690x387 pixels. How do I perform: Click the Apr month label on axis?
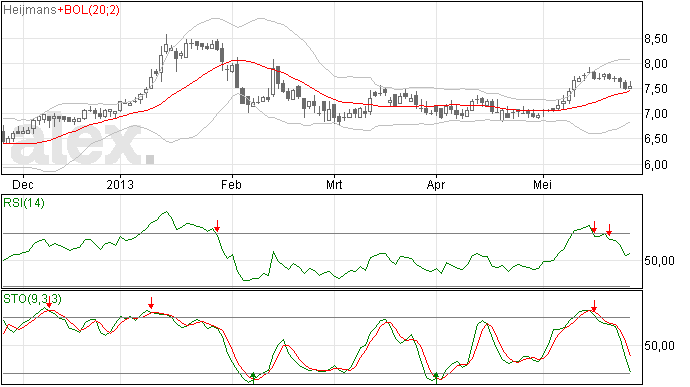point(436,184)
